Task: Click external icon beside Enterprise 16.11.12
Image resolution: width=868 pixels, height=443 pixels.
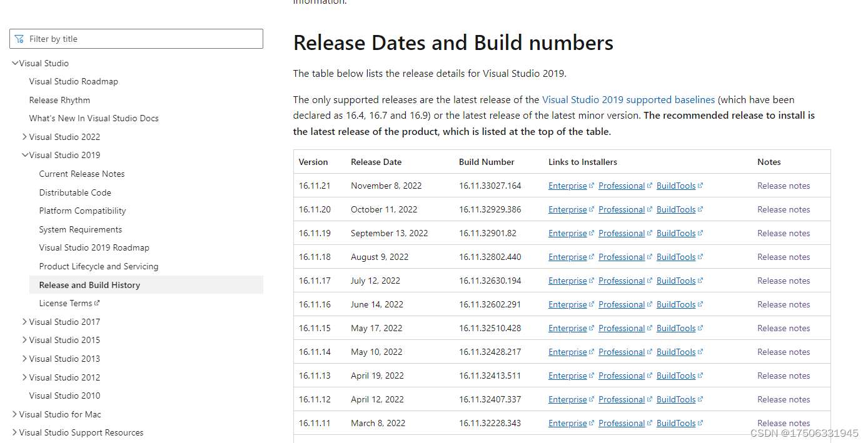Action: pos(591,399)
